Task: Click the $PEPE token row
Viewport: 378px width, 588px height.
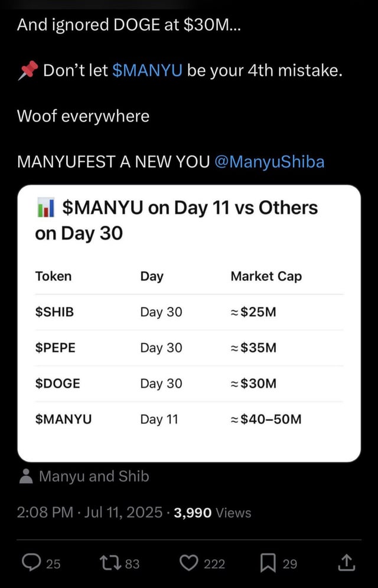Action: click(x=189, y=348)
